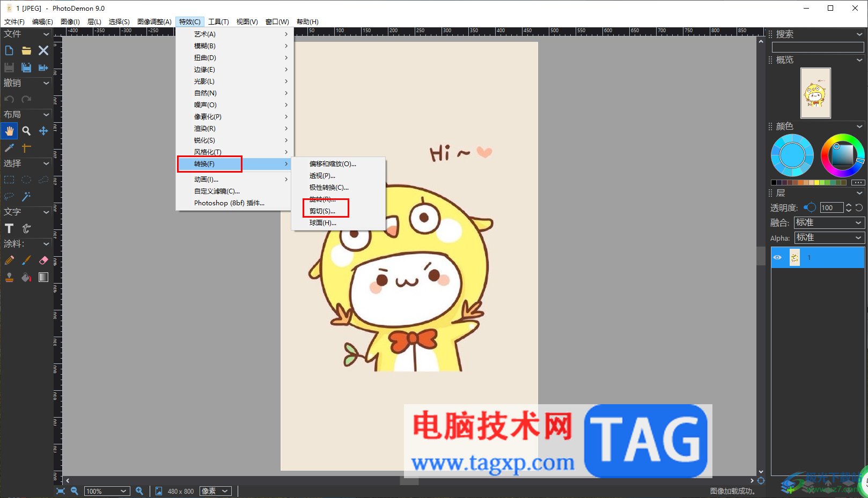Open the 文件(F) menu
This screenshot has height=498, width=868.
14,22
